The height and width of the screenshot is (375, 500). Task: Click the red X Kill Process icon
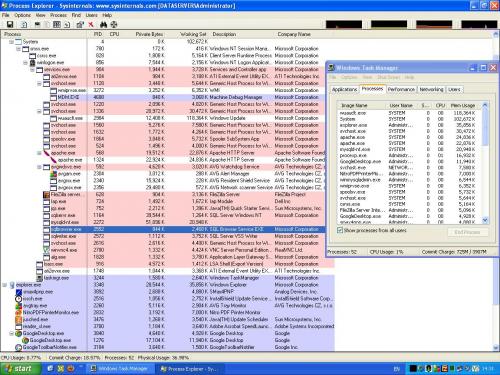pos(91,24)
